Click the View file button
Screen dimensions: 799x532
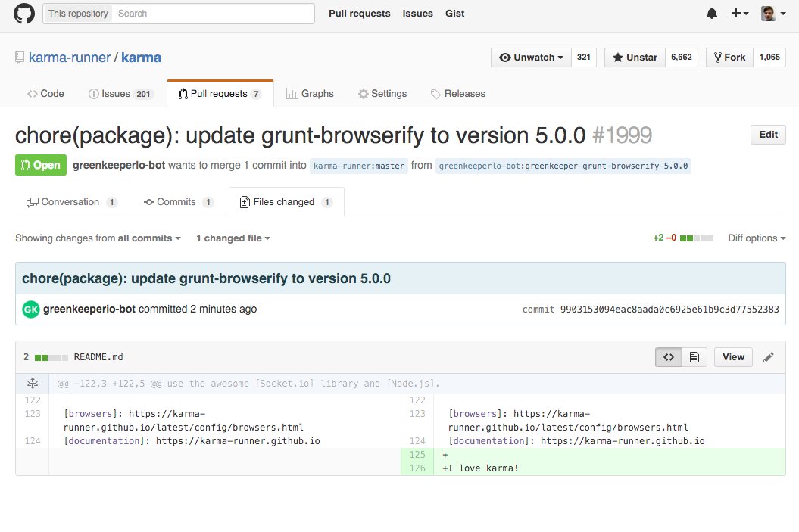point(733,357)
